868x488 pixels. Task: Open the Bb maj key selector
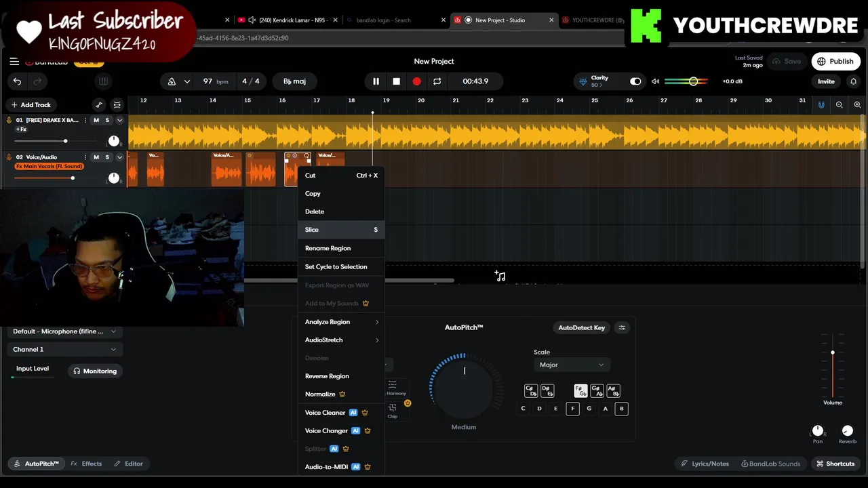[x=294, y=81]
